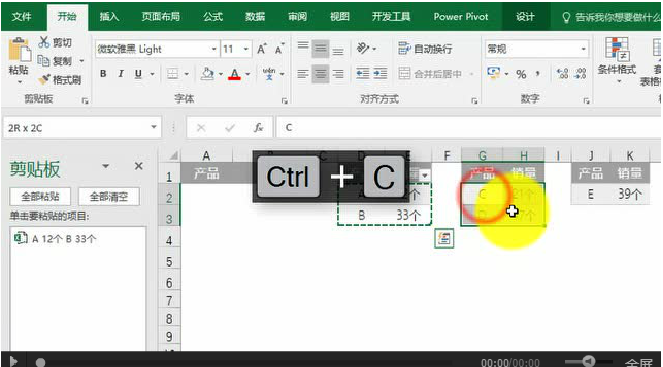Click the phonetic guide (wén) icon
The width and height of the screenshot is (663, 367).
pyautogui.click(x=268, y=74)
